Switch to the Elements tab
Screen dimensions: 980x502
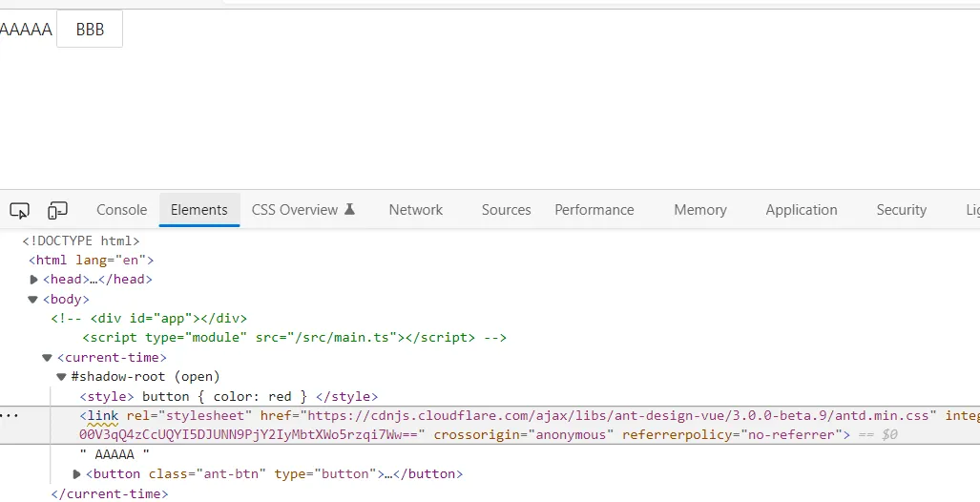(x=199, y=210)
